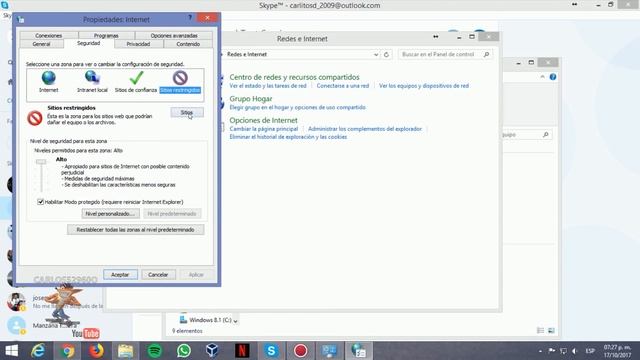
Task: Open VirtualBox cube icon in taskbar
Action: (213, 351)
